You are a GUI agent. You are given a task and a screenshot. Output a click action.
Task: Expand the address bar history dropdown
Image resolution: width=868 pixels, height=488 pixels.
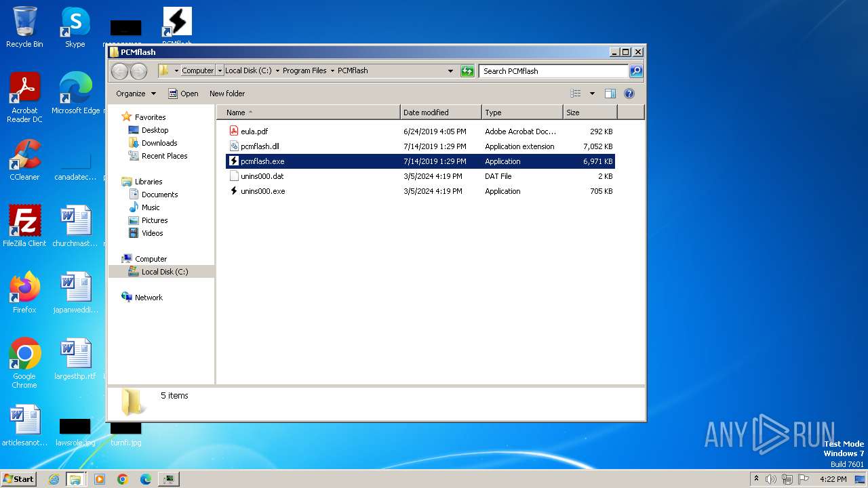450,70
